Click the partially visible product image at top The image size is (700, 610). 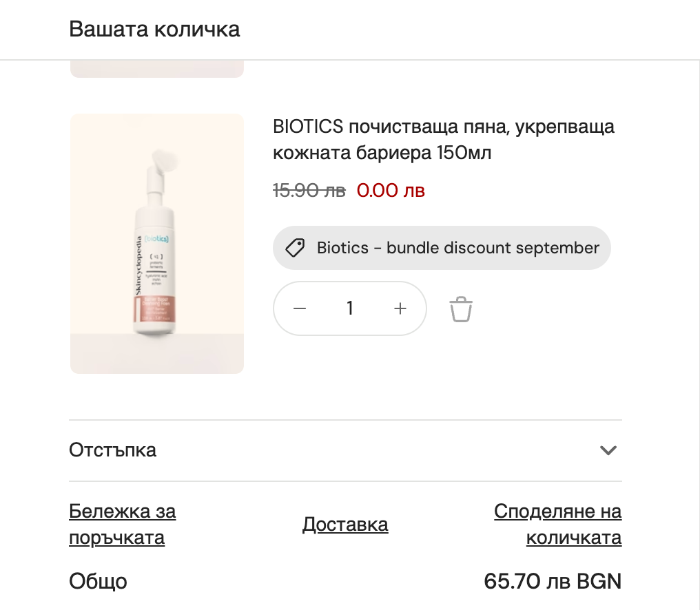157,69
